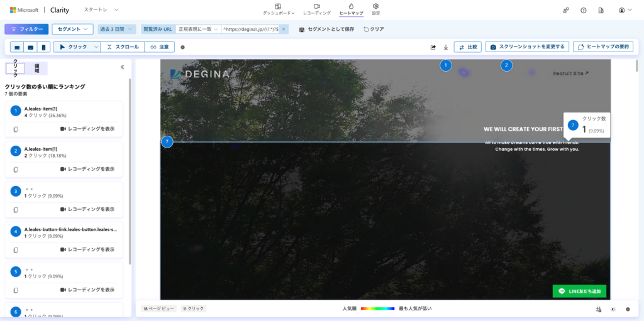Open the 正規表現に一致 match type dropdown
Image resolution: width=644 pixels, height=321 pixels.
198,29
